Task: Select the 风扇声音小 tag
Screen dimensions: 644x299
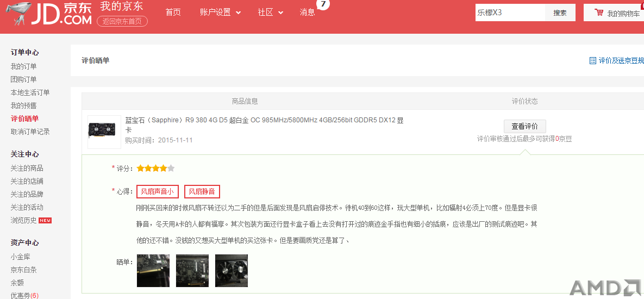Action: pos(157,191)
